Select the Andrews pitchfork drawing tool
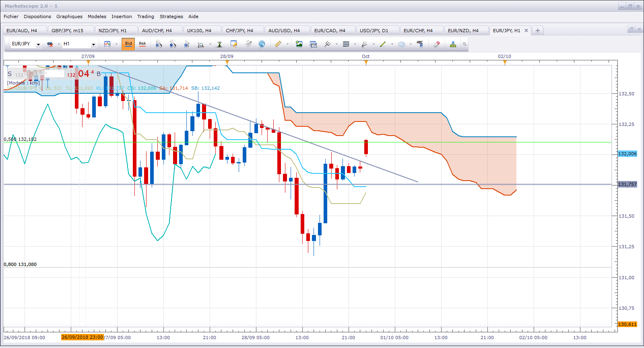This screenshot has height=348, width=644. pos(328,44)
